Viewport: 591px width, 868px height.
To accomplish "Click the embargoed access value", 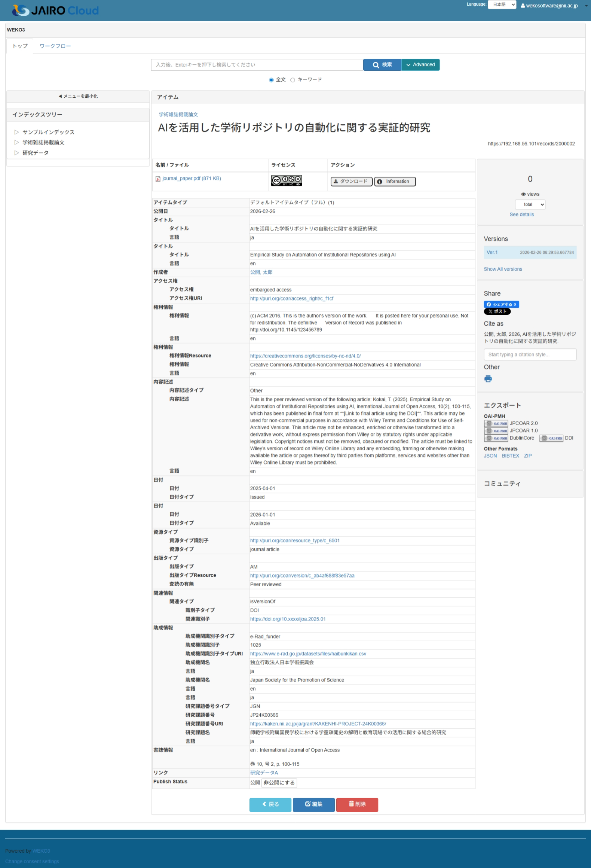I will (x=270, y=290).
